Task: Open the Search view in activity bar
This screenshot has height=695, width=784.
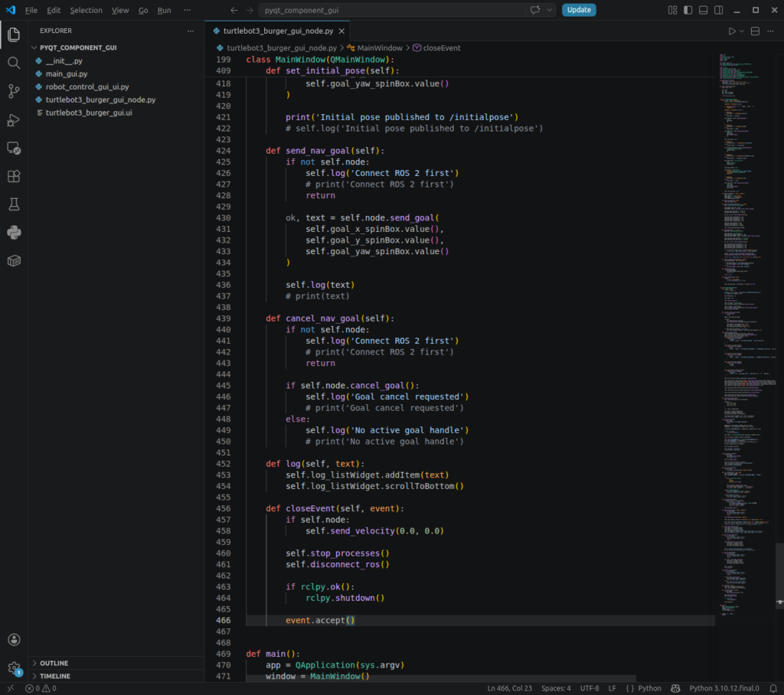Action: 14,63
